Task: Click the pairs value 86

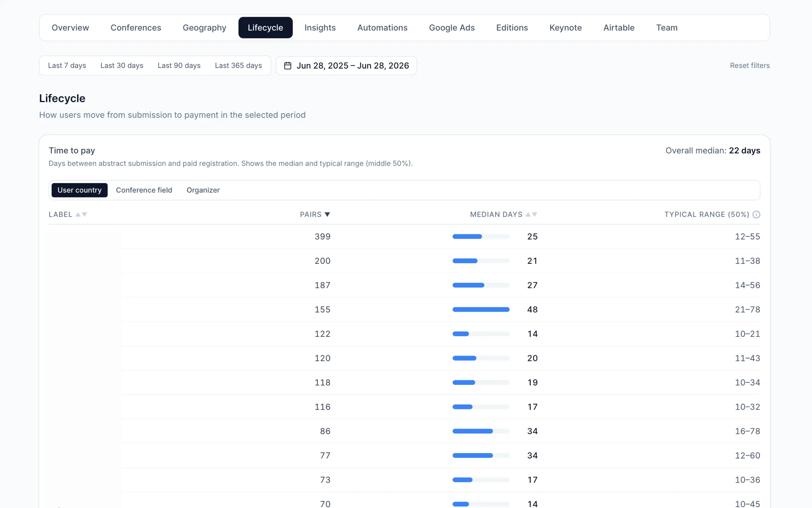Action: tap(325, 431)
